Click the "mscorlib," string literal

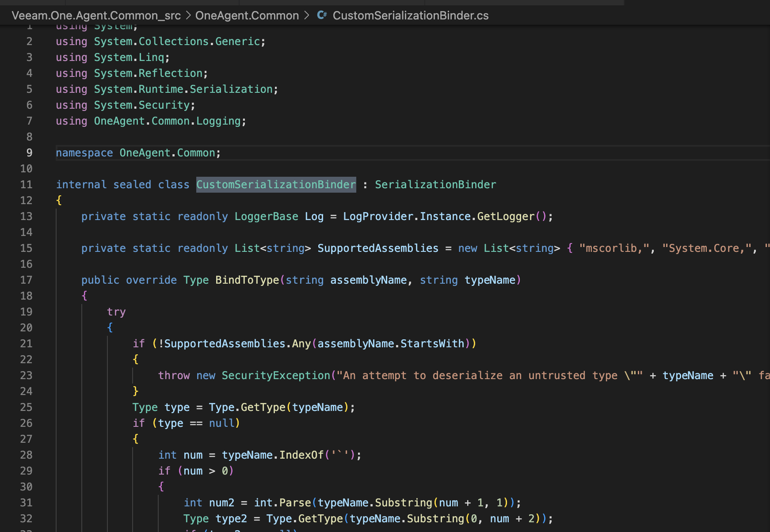click(x=614, y=248)
